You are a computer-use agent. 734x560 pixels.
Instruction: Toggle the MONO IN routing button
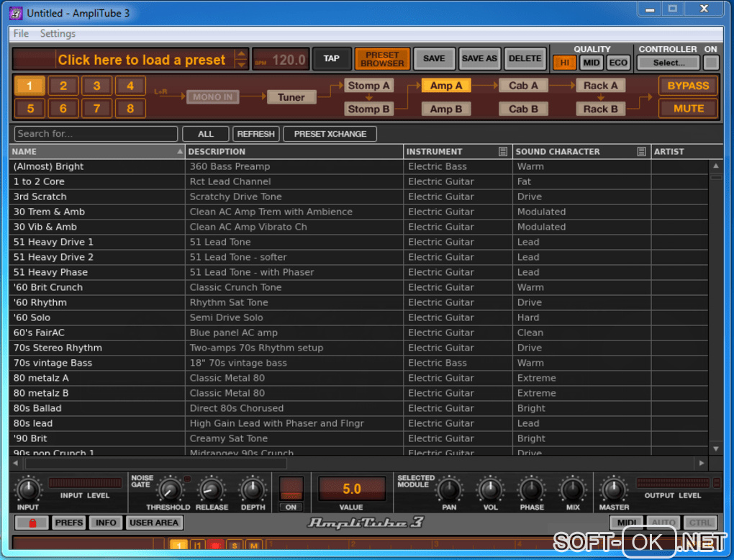point(212,97)
